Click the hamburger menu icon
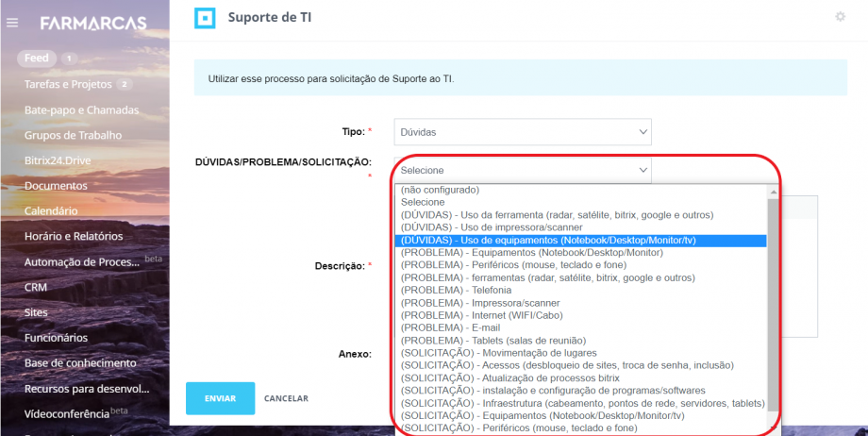Image resolution: width=868 pixels, height=436 pixels. coord(12,23)
